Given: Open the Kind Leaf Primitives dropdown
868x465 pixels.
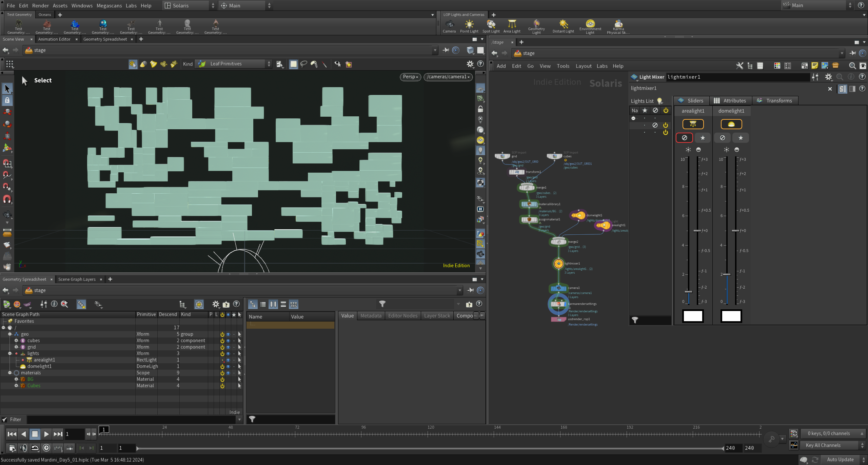Looking at the screenshot, I should (x=234, y=64).
